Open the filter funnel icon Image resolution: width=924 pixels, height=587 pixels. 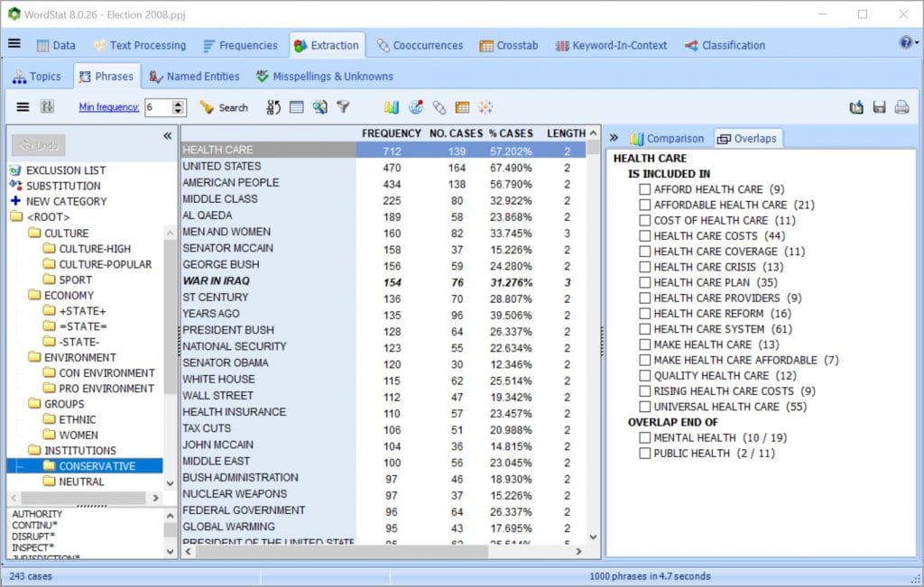click(342, 107)
